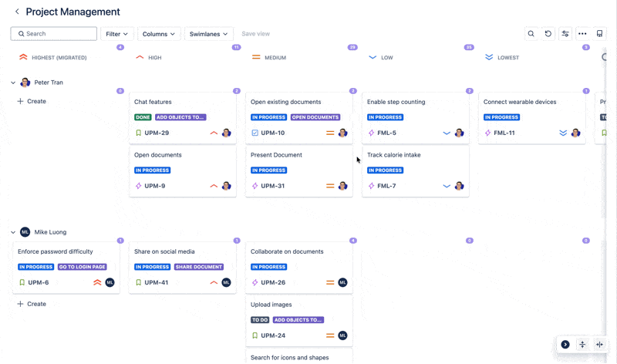Click the fullscreen display icon in top-right
The width and height of the screenshot is (617, 364).
[x=600, y=34]
